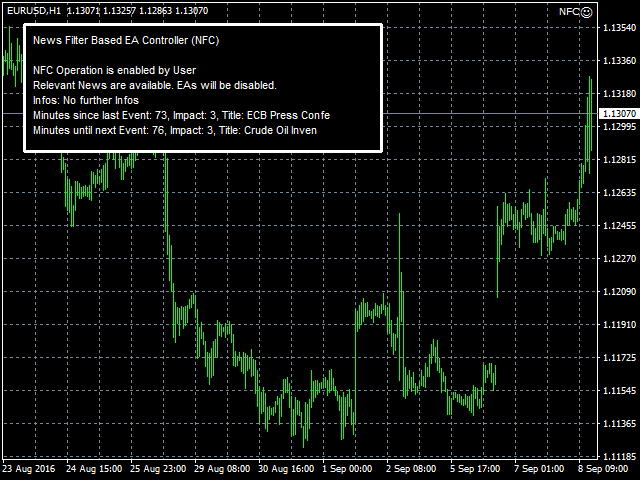Click the NFC smiley face icon
Viewport: 640px width, 480px height.
[586, 12]
